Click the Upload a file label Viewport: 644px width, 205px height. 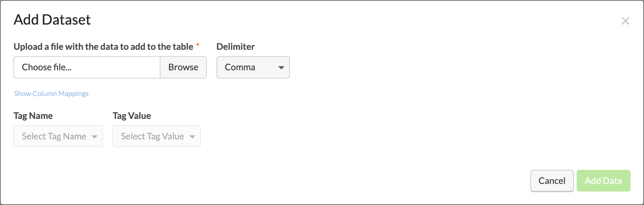coord(103,47)
